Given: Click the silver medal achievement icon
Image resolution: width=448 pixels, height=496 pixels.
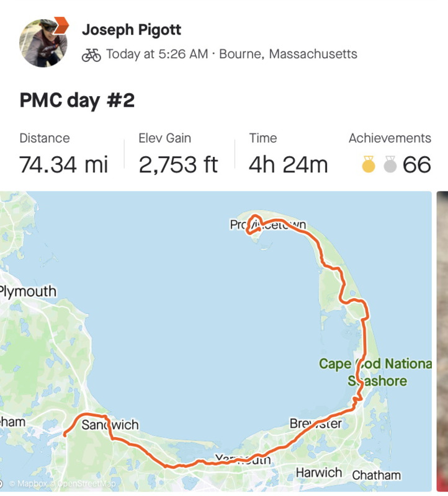Looking at the screenshot, I should (x=390, y=164).
